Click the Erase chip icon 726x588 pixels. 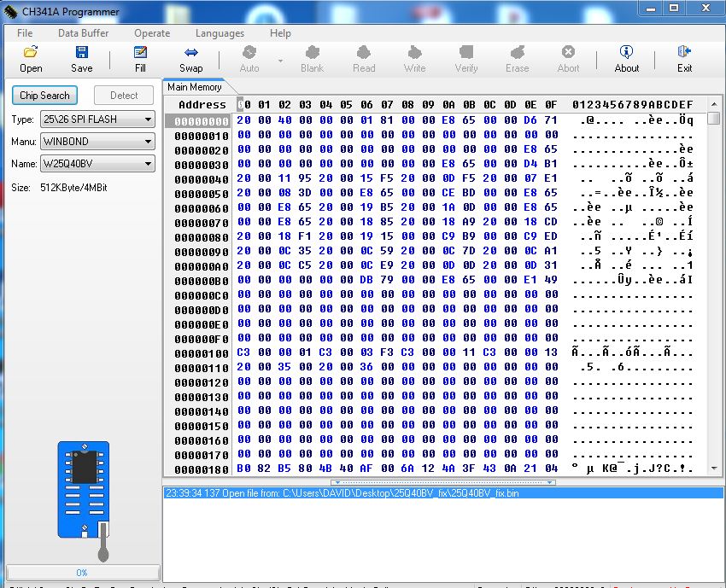tap(517, 59)
